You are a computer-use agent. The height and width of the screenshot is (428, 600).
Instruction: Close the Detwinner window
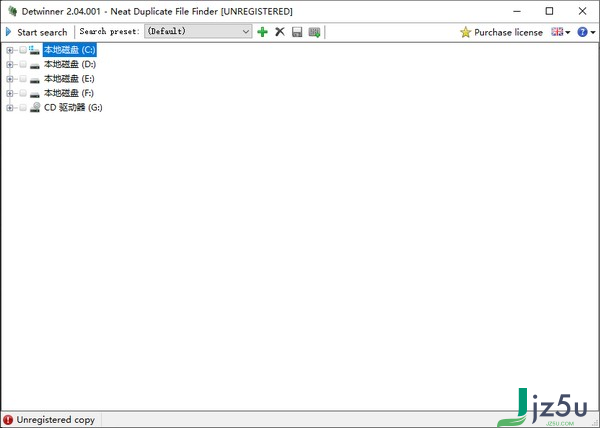click(x=582, y=11)
